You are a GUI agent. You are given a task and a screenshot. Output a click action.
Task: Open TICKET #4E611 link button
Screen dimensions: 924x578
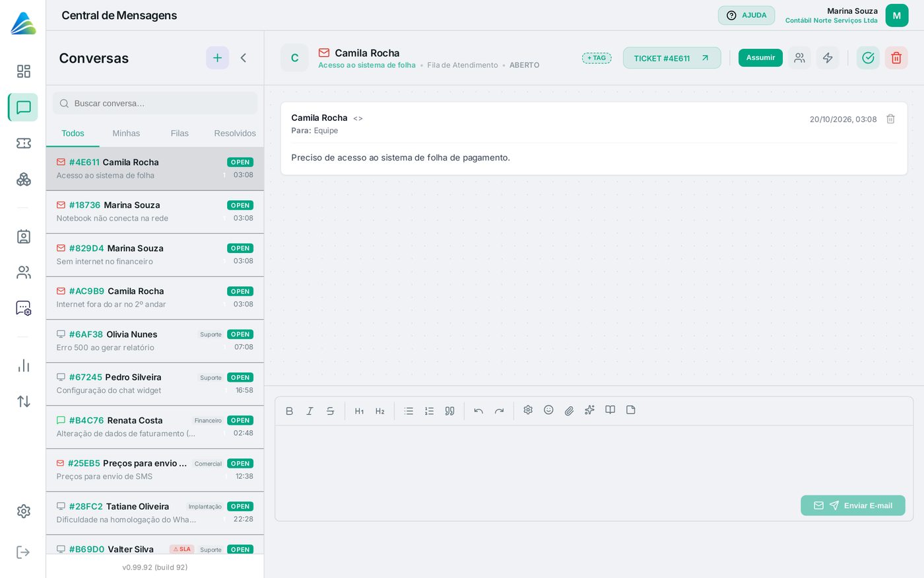tap(672, 58)
